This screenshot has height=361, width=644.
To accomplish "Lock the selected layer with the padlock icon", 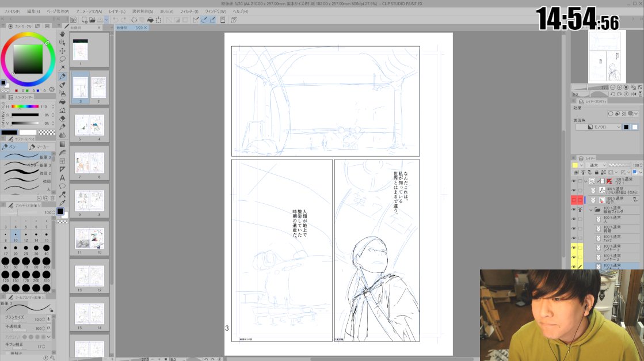I will tap(597, 172).
